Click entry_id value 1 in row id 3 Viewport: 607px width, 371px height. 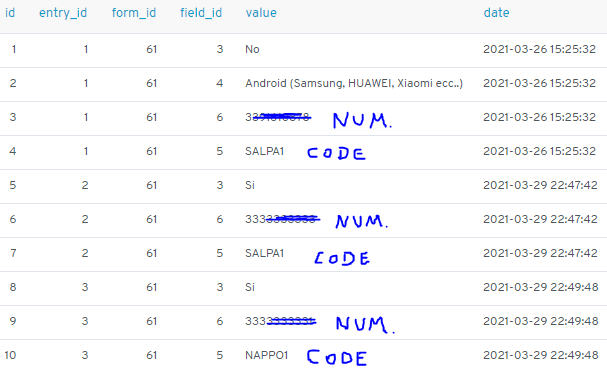[x=86, y=117]
